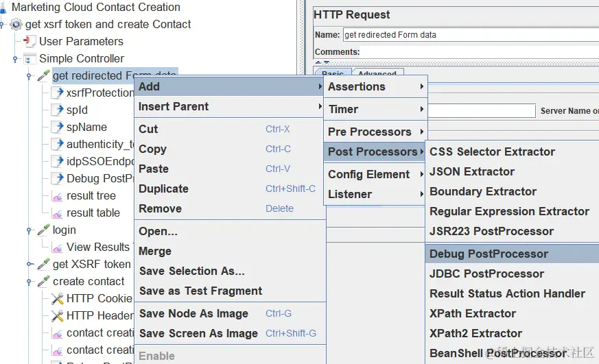This screenshot has height=364, width=599.
Task: Choose Save Selection As...
Action: 229,271
